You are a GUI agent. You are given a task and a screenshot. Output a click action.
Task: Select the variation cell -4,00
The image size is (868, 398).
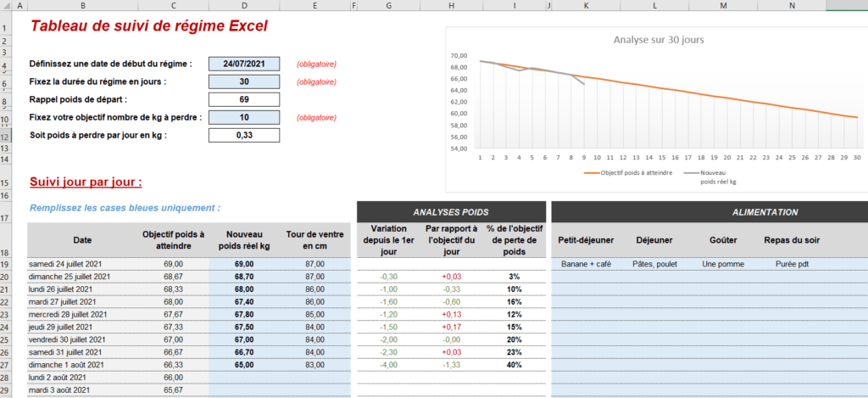coord(388,365)
